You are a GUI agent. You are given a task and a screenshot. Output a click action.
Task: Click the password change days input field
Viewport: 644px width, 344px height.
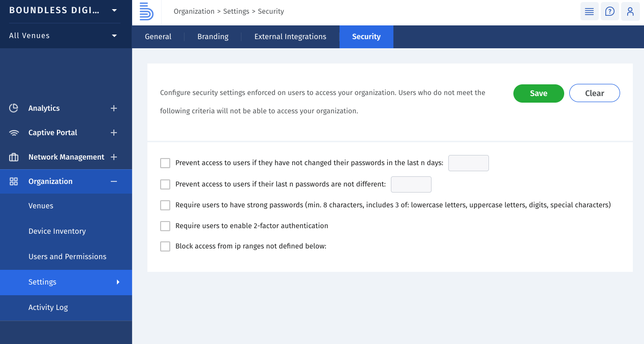468,163
